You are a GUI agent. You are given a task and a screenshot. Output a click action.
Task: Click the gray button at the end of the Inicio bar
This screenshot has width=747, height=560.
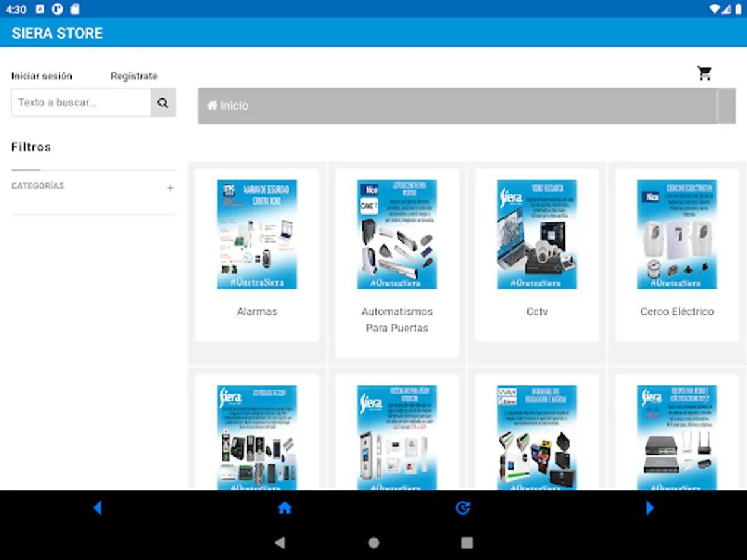pos(726,106)
